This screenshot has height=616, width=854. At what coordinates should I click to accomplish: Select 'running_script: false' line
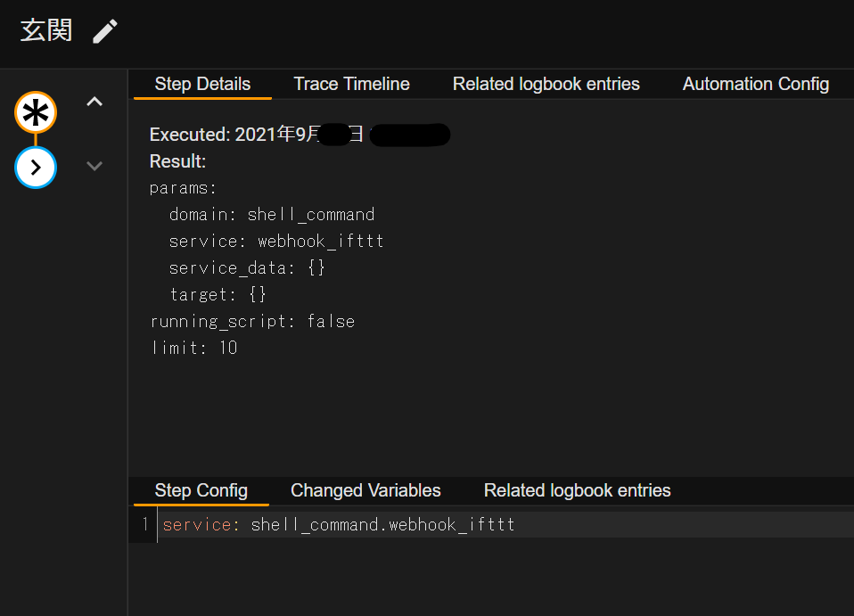252,321
